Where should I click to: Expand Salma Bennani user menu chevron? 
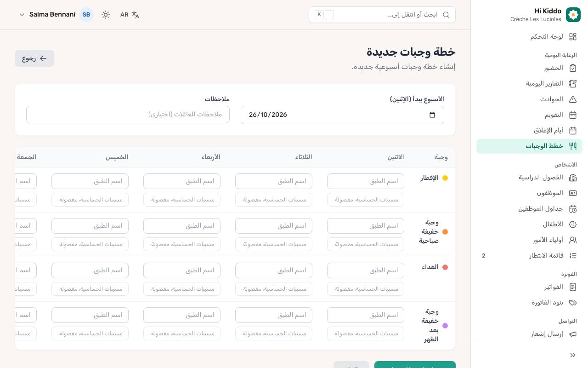pos(22,15)
